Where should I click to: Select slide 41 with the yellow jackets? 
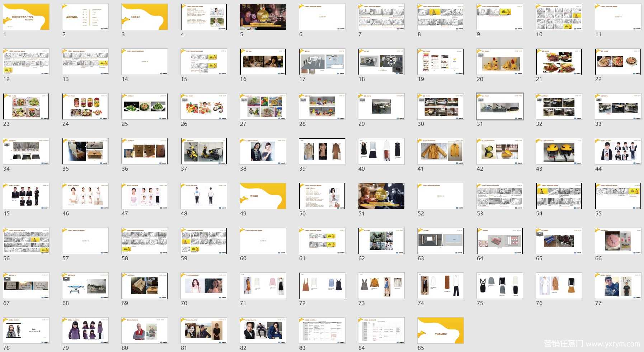[441, 151]
